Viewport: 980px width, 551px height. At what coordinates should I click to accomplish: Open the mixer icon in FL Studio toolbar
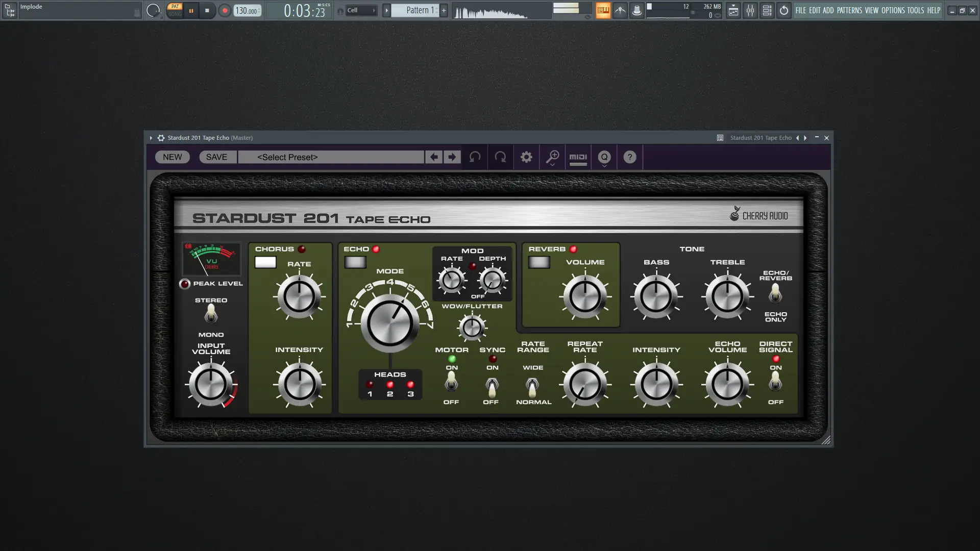pyautogui.click(x=750, y=10)
